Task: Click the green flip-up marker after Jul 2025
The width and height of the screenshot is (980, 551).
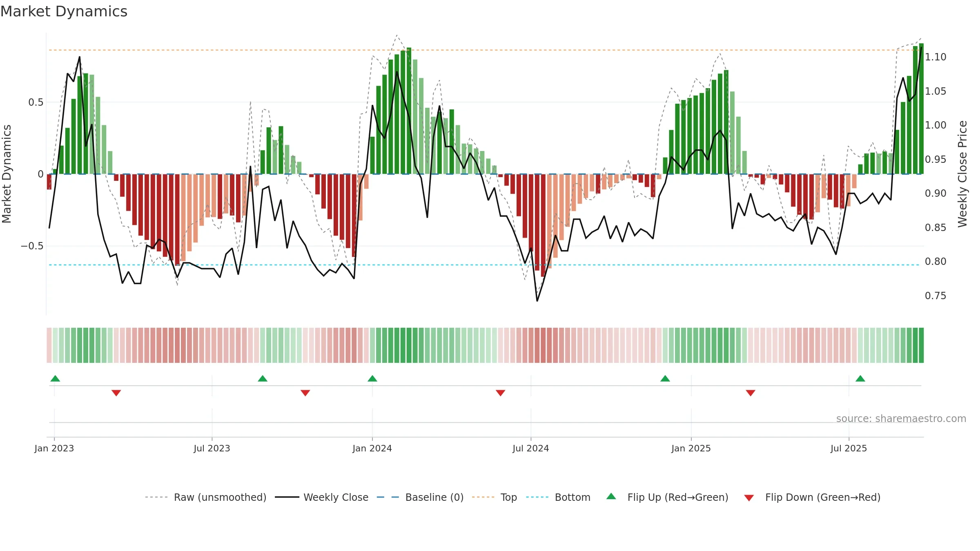Action: click(860, 378)
